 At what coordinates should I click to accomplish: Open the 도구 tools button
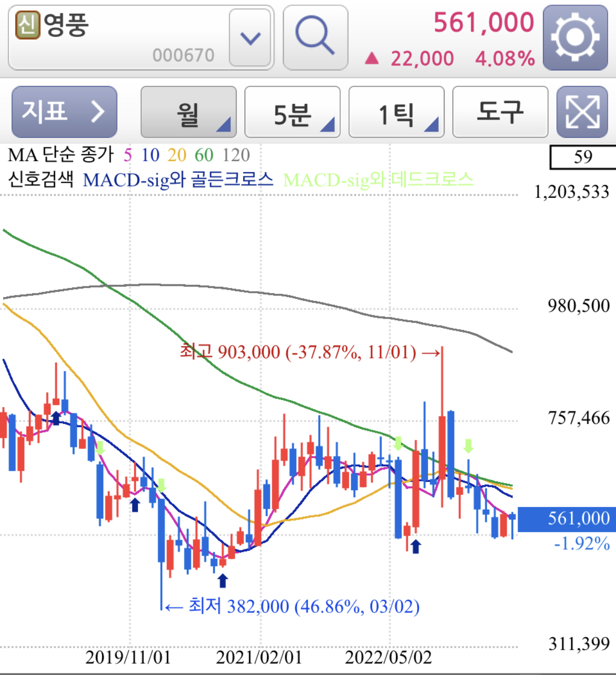click(x=500, y=112)
